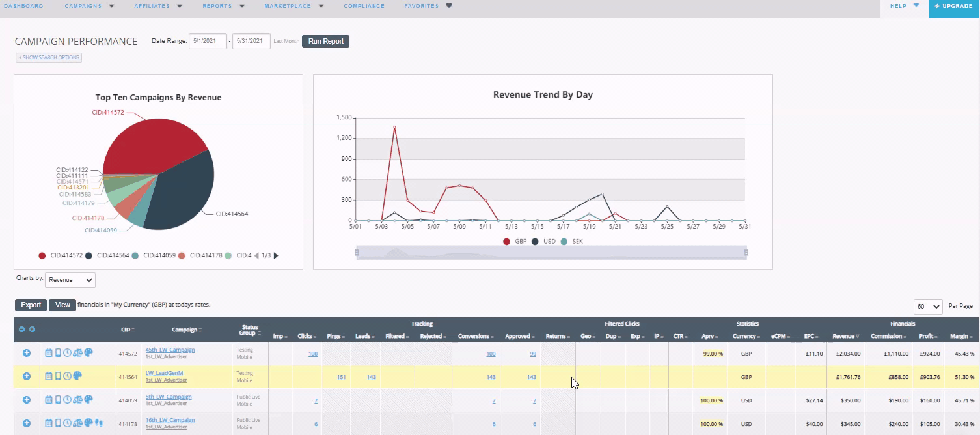Click mobile phone icon in LW_LeadGenM row
Image resolution: width=980 pixels, height=435 pixels.
pyautogui.click(x=58, y=376)
